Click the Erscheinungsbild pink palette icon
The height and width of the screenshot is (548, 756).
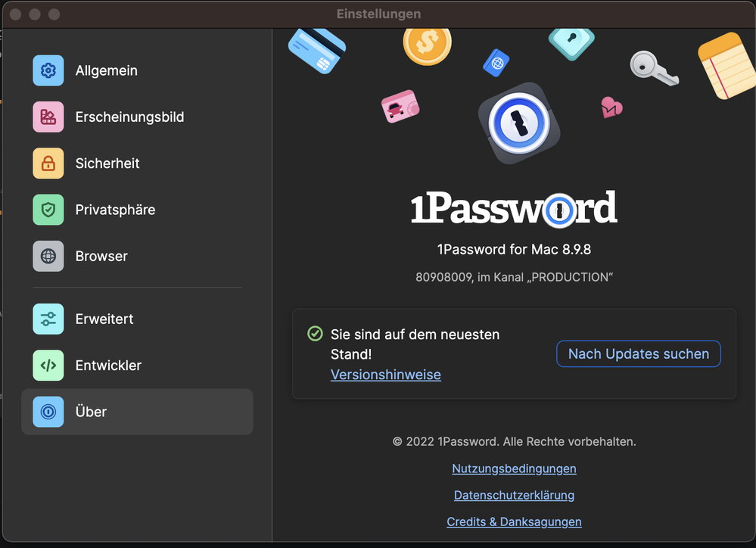[48, 117]
